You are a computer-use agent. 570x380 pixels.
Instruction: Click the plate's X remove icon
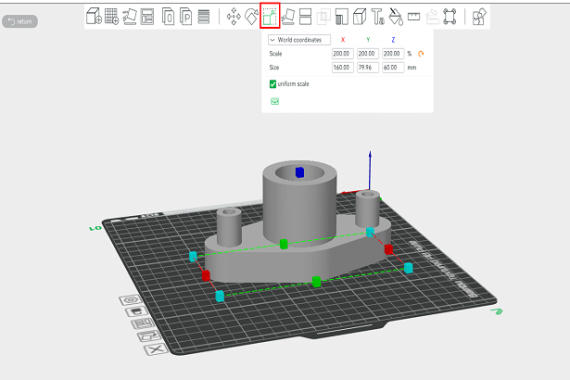pos(156,349)
